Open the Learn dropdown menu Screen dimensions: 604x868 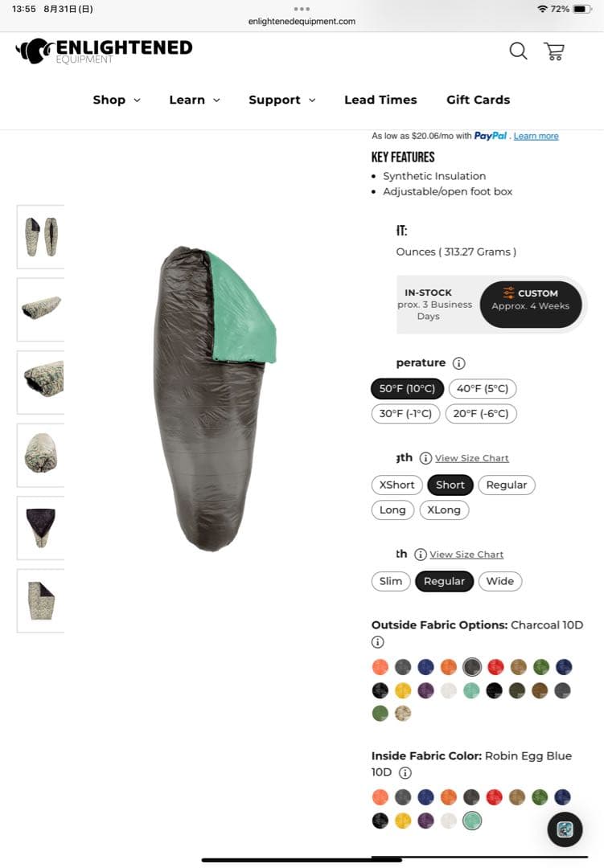click(194, 100)
